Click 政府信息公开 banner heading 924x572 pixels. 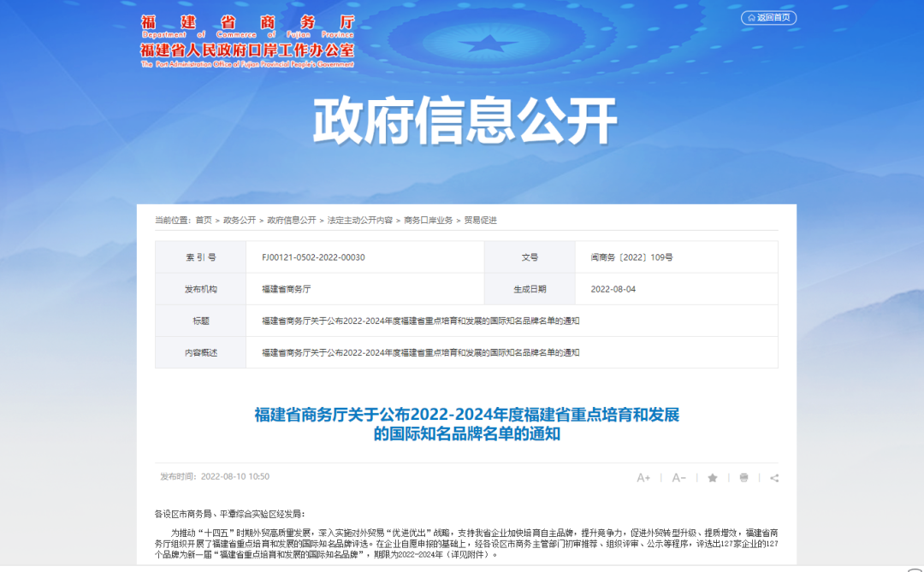point(465,121)
